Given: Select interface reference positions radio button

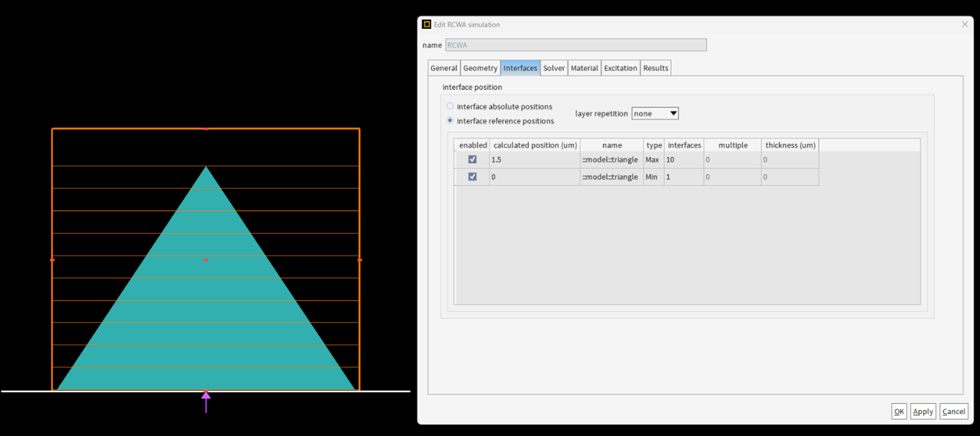Looking at the screenshot, I should pos(450,121).
